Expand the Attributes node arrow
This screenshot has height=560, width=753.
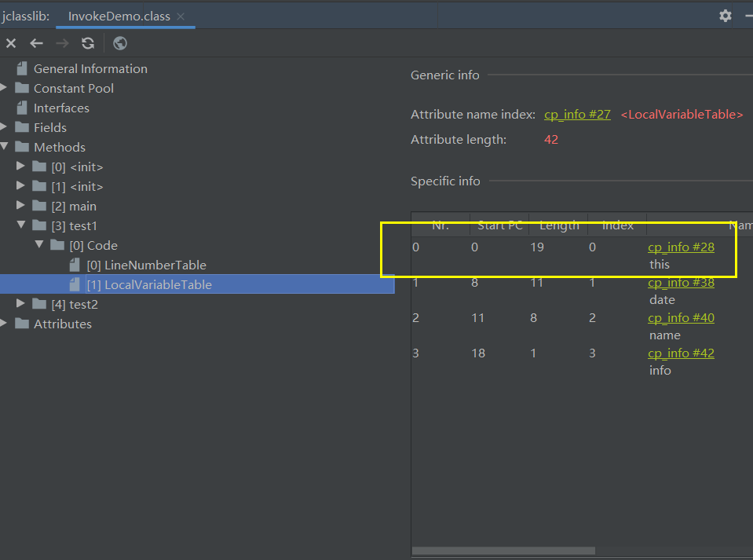pyautogui.click(x=4, y=324)
